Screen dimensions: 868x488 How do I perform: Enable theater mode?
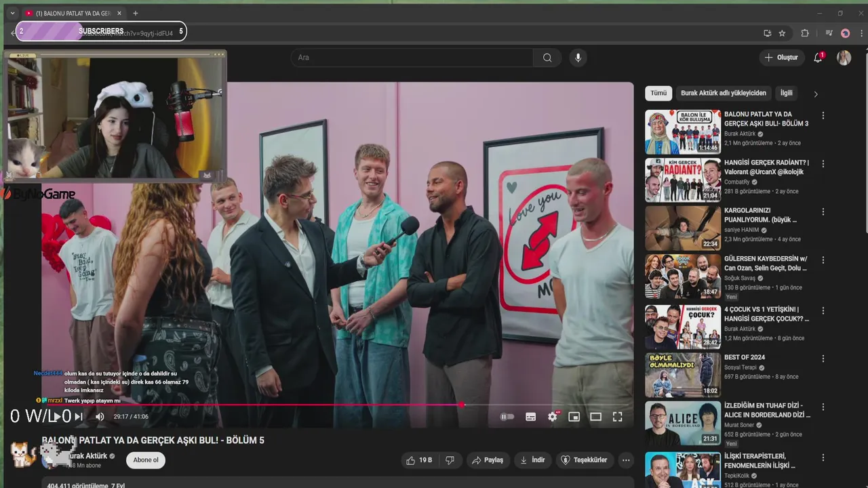(595, 417)
